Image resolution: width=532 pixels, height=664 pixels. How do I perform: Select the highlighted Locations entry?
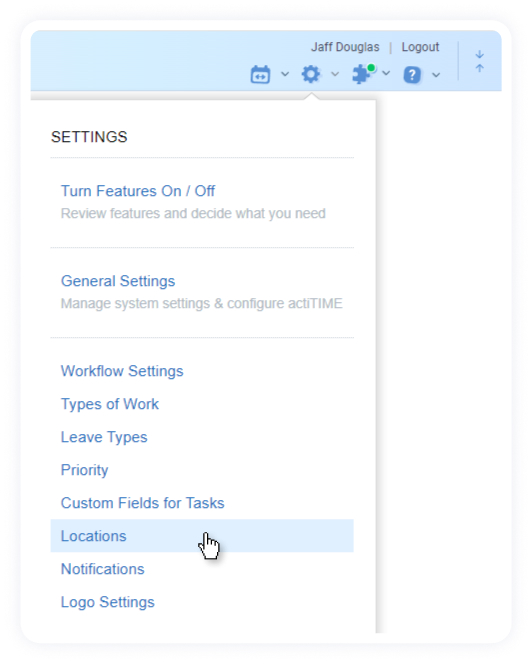[202, 536]
